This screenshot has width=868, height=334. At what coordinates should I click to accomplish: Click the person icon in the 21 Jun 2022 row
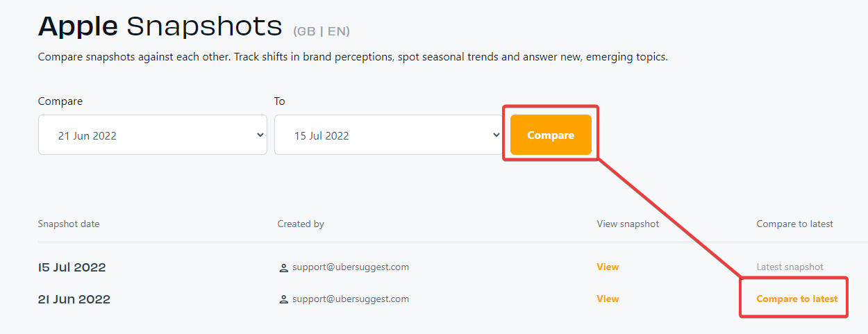[283, 299]
